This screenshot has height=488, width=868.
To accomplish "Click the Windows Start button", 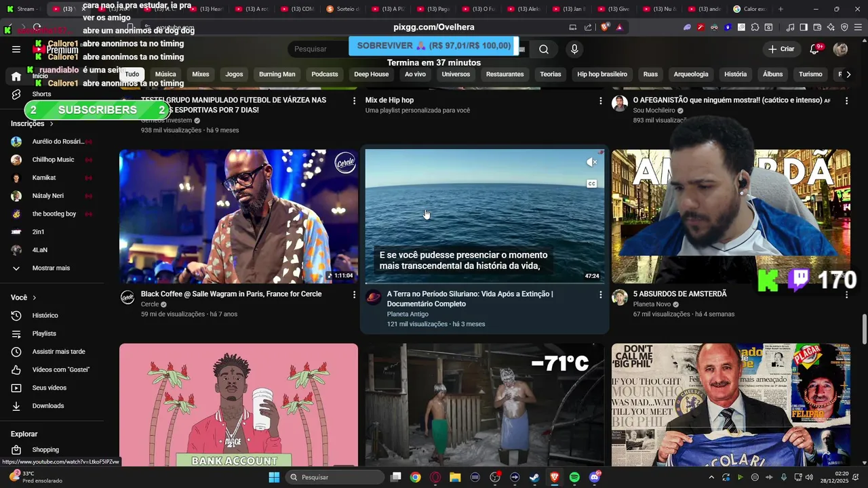I will (274, 477).
